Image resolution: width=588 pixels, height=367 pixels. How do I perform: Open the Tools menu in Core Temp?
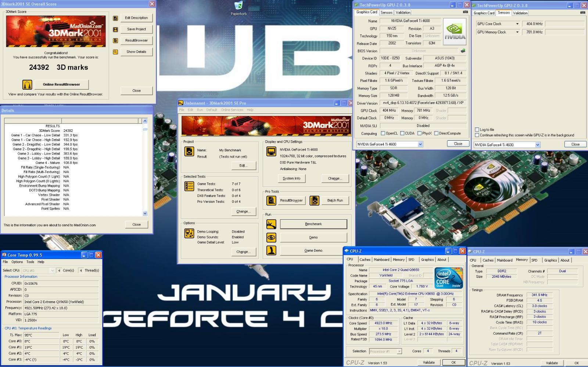coord(30,262)
